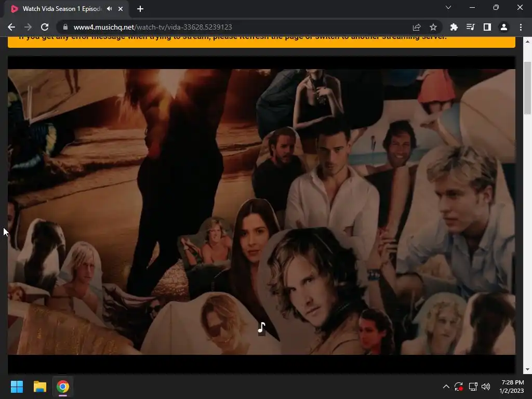This screenshot has width=532, height=399.
Task: Click the video player frame
Action: pyautogui.click(x=262, y=215)
